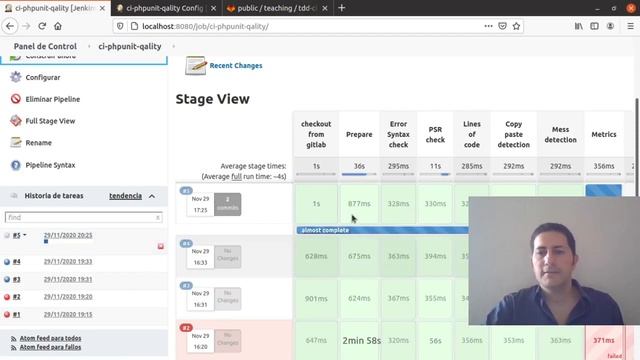Open the tendencia link
This screenshot has width=640, height=360.
point(125,196)
